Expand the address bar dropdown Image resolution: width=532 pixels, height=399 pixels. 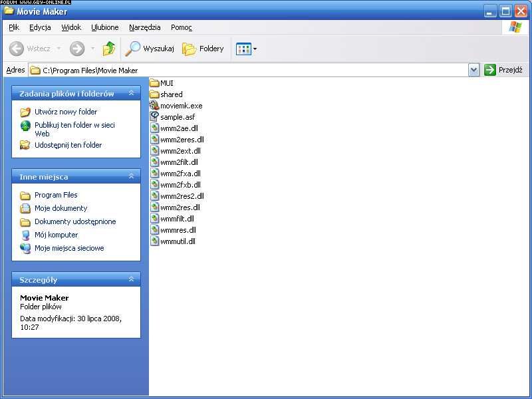473,70
